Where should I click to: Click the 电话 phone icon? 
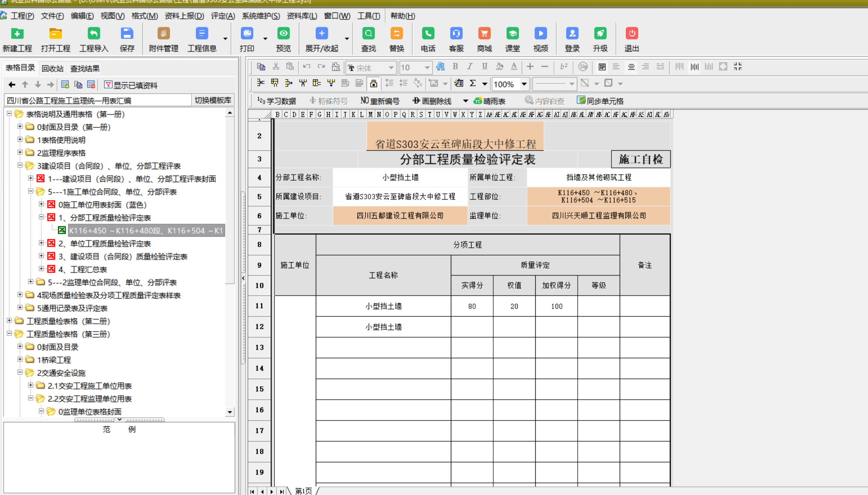(428, 39)
